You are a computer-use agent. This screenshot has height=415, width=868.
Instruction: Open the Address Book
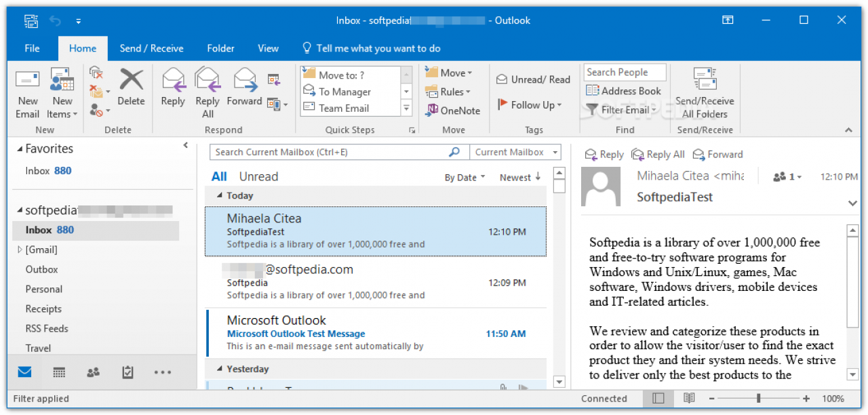point(623,91)
